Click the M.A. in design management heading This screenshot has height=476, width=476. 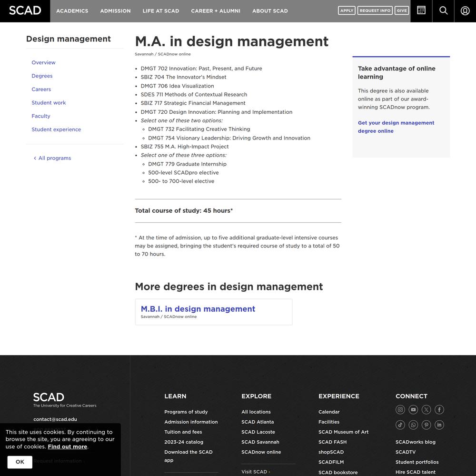[x=232, y=41]
